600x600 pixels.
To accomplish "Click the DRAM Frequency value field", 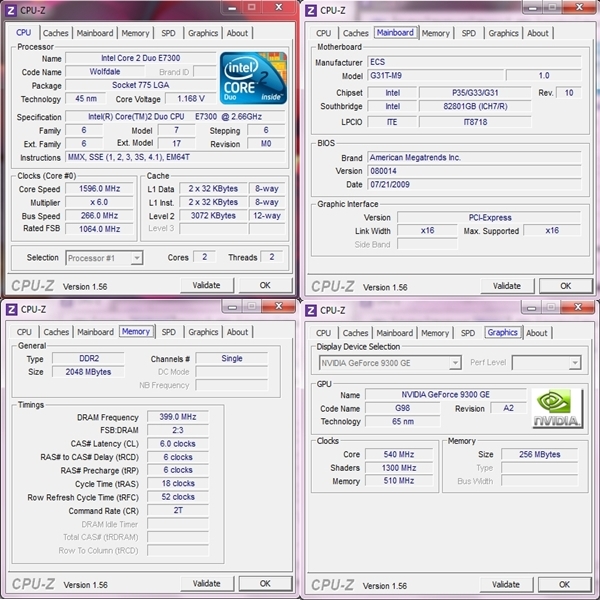I will coord(178,417).
